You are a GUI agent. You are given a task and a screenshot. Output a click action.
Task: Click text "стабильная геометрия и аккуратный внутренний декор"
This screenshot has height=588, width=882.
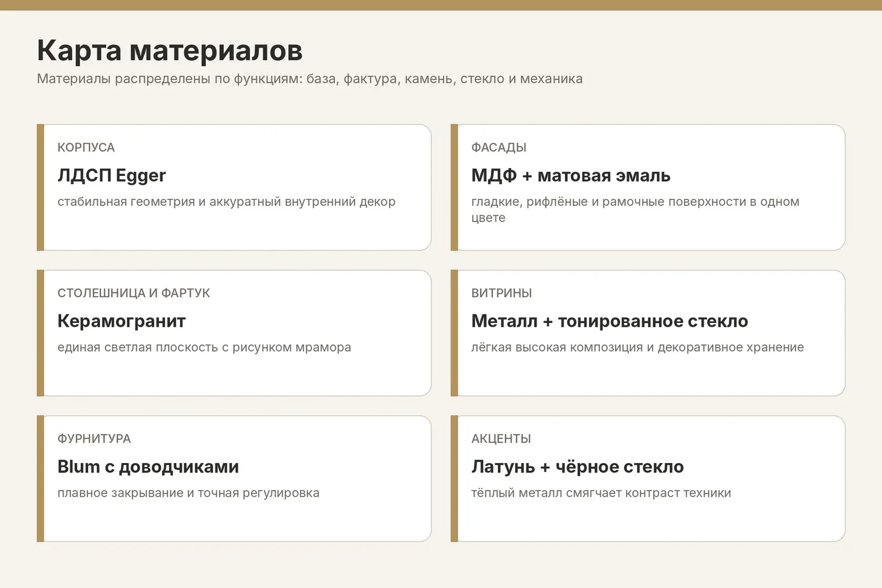(226, 202)
